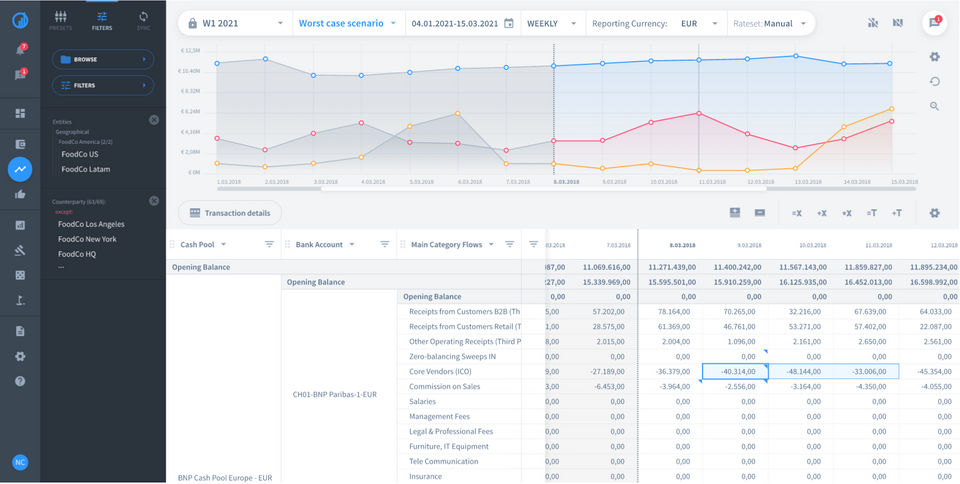Click the chart zoom magnifier icon

coord(934,106)
